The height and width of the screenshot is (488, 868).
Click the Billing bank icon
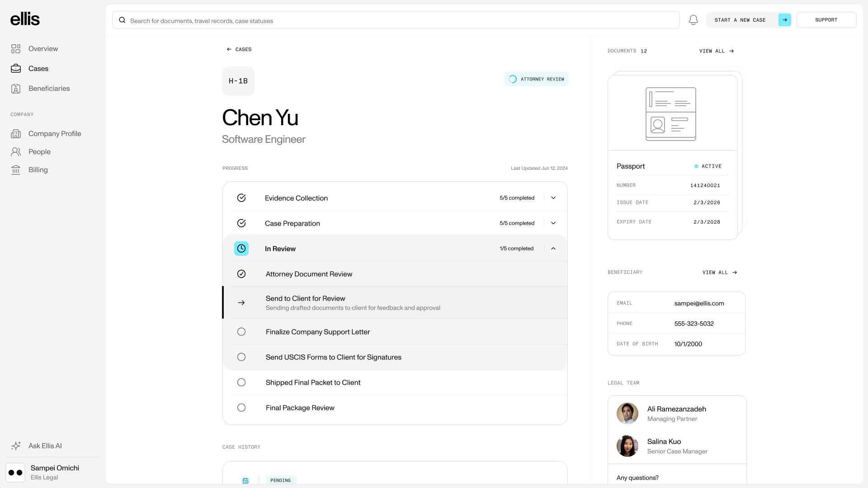(x=16, y=170)
